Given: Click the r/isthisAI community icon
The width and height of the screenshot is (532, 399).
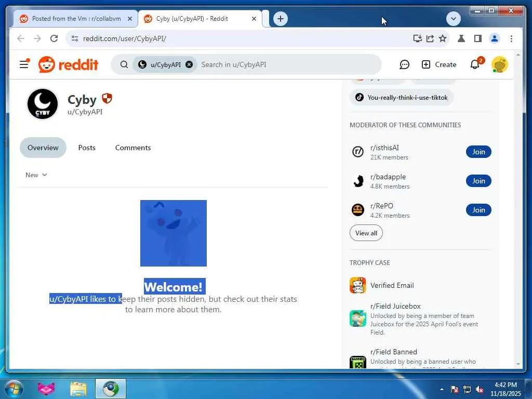Looking at the screenshot, I should coord(358,152).
